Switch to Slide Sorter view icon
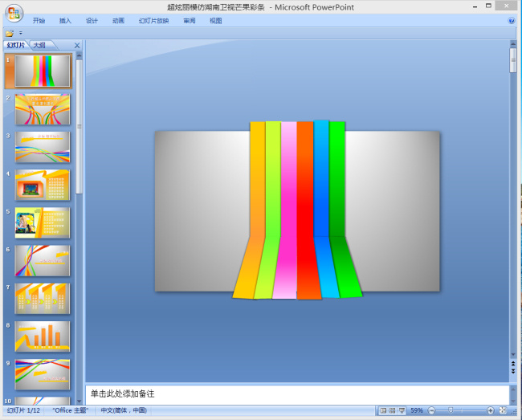The height and width of the screenshot is (420, 522). pos(393,410)
